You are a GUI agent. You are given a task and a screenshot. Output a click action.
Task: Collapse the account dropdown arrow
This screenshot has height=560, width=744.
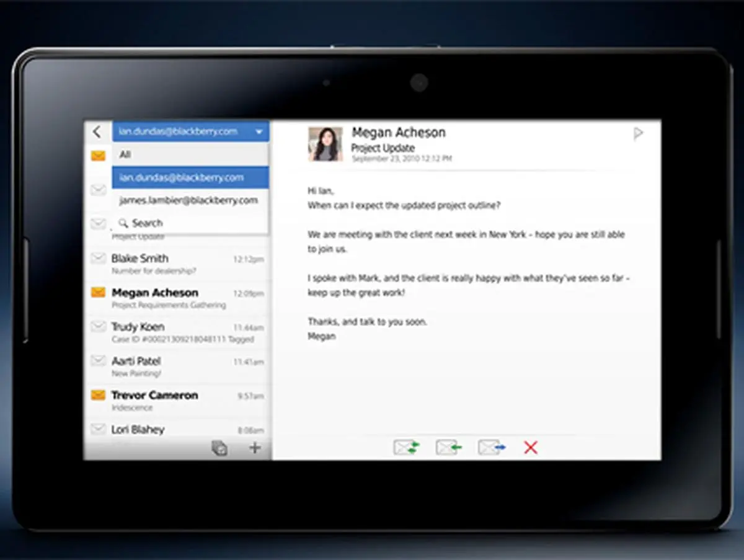tap(259, 131)
